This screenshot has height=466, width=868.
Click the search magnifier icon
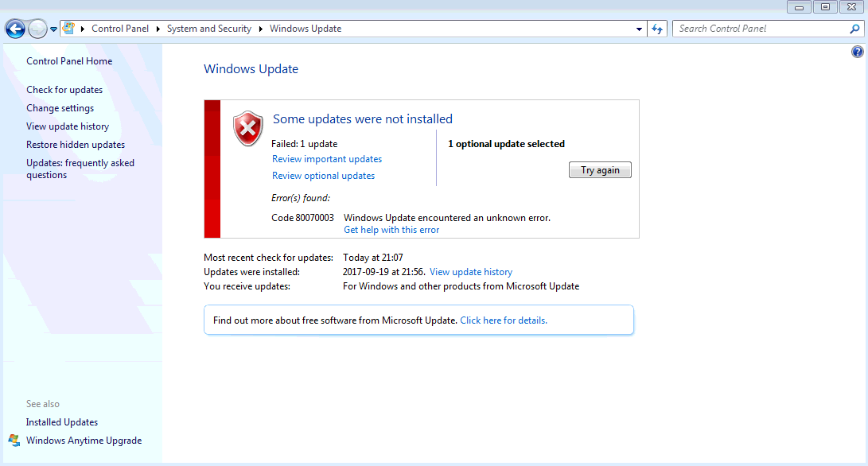(x=855, y=29)
